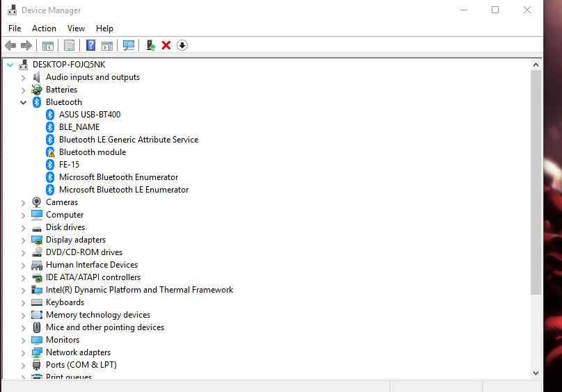Click the vertical scrollbar thumb
562x392 pixels.
(x=536, y=182)
